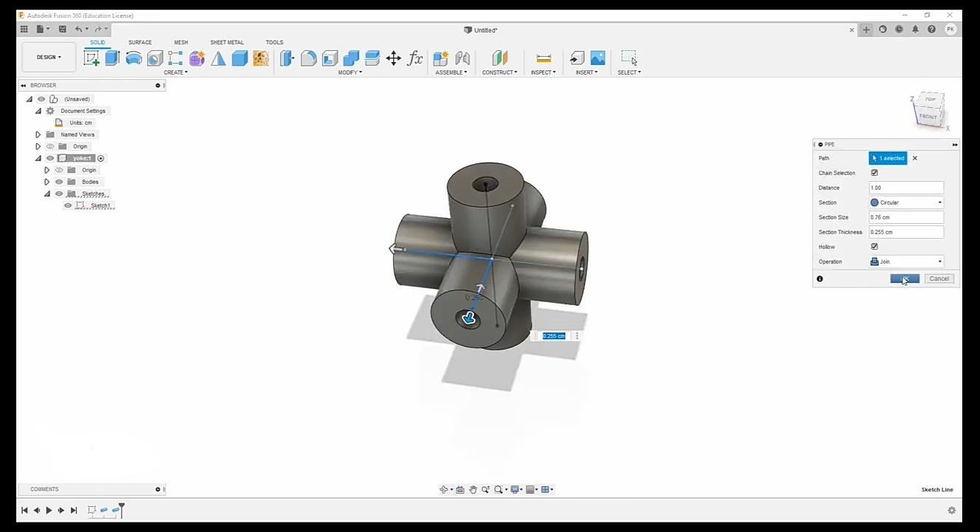This screenshot has width=980, height=532.
Task: Switch to the Surface tab
Action: [x=140, y=42]
